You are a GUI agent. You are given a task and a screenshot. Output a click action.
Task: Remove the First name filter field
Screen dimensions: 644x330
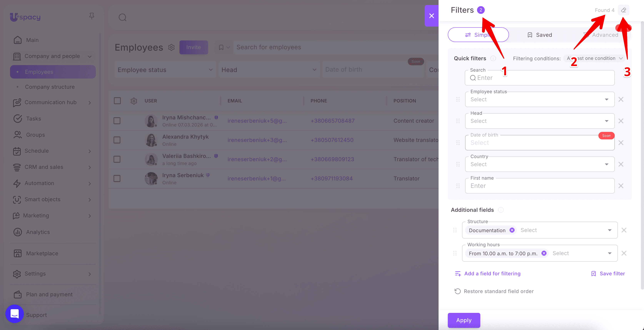pos(621,186)
